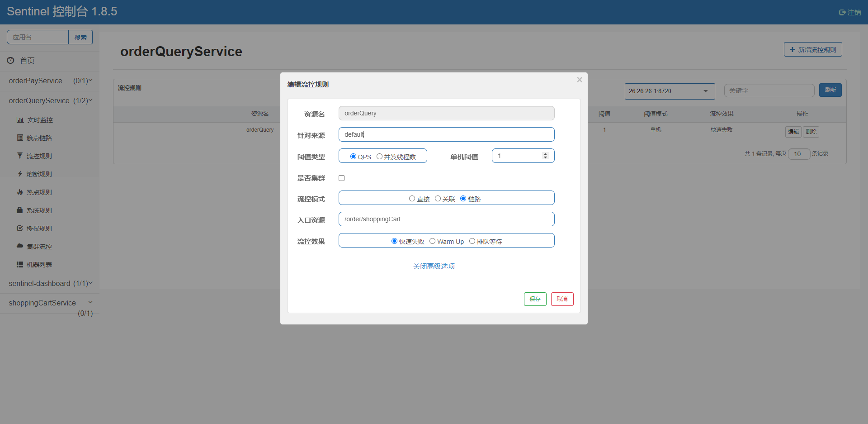Open 机器列表 icon in sidebar
868x424 pixels.
pyautogui.click(x=20, y=264)
